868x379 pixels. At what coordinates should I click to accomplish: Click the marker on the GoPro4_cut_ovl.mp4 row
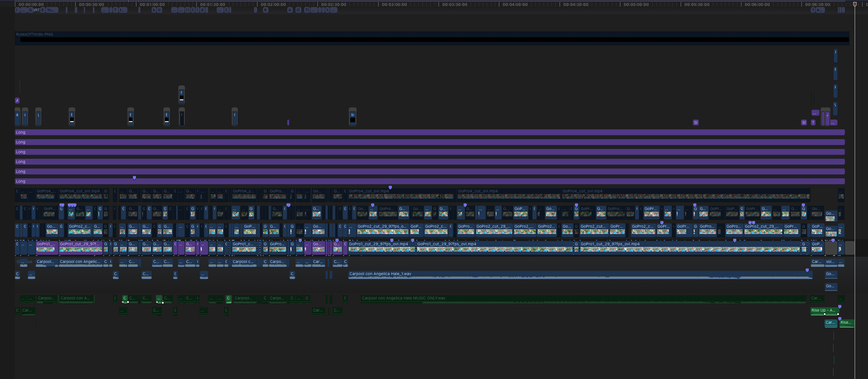pos(390,188)
